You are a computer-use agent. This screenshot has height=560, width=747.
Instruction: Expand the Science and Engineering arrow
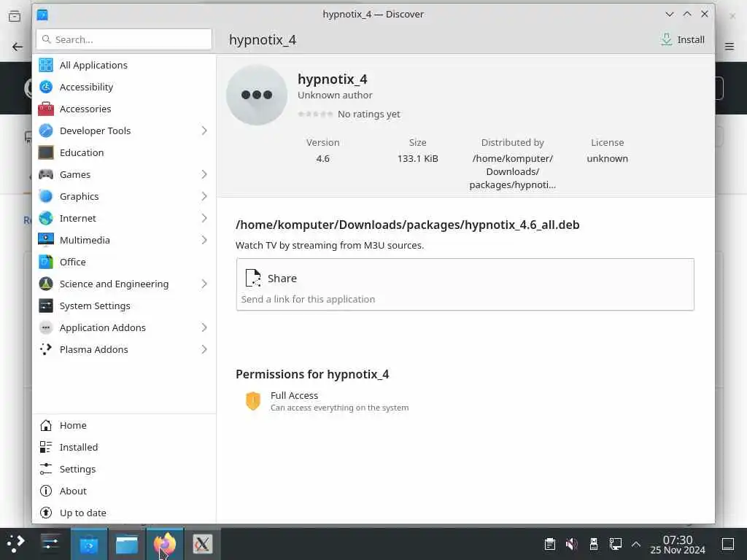[204, 284]
